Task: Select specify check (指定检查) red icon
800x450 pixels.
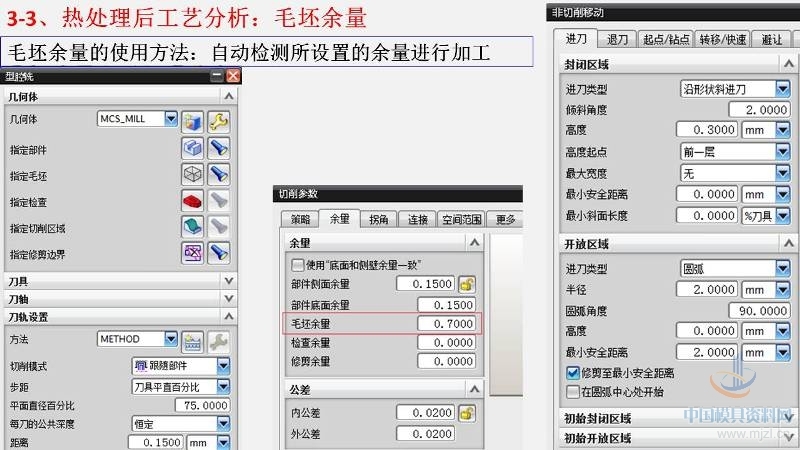Action: click(x=192, y=201)
